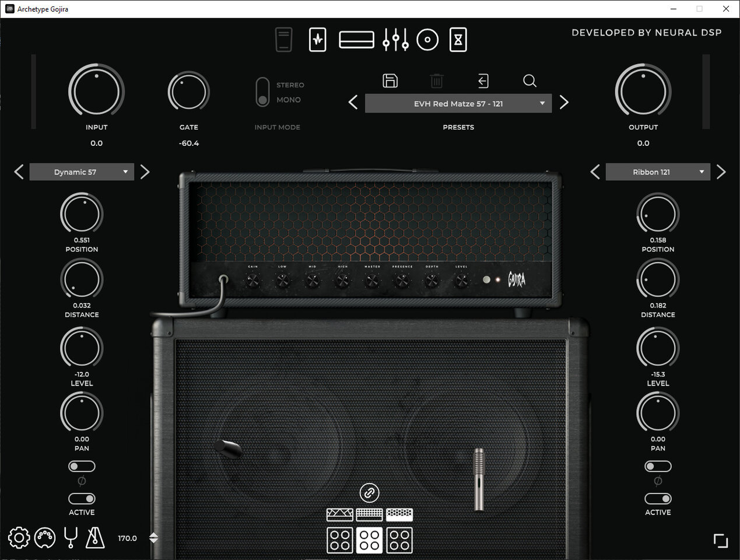Select the third four-speaker cabinet icon
The width and height of the screenshot is (740, 560).
click(399, 540)
